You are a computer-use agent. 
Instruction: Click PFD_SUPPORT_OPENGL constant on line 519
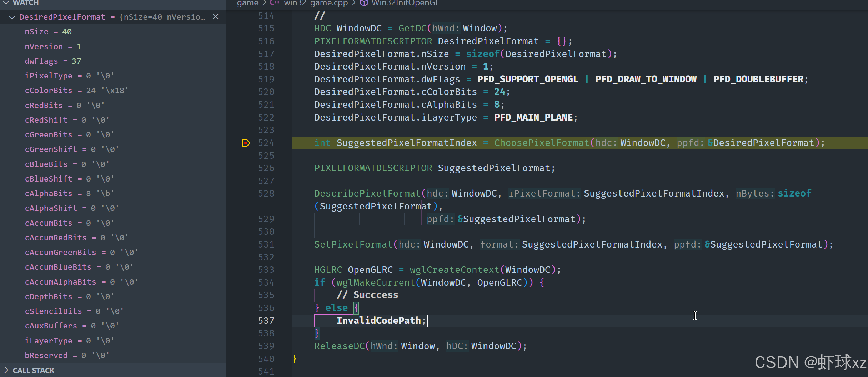point(528,80)
